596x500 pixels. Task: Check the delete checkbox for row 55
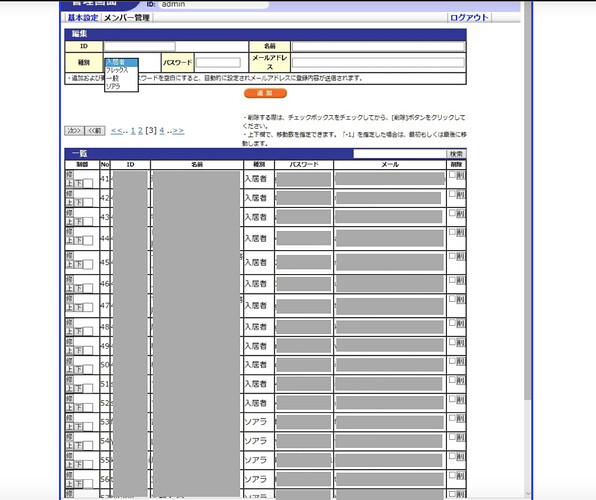point(452,456)
